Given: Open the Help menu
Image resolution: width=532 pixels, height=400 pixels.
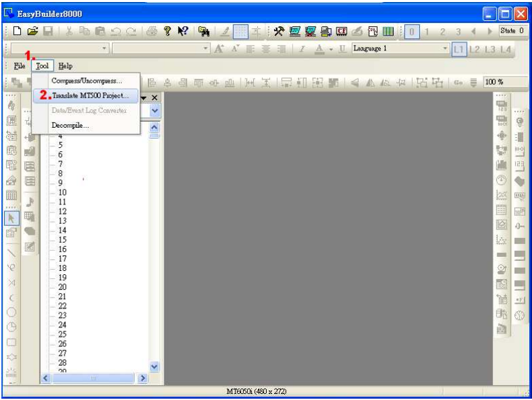Looking at the screenshot, I should pyautogui.click(x=65, y=66).
